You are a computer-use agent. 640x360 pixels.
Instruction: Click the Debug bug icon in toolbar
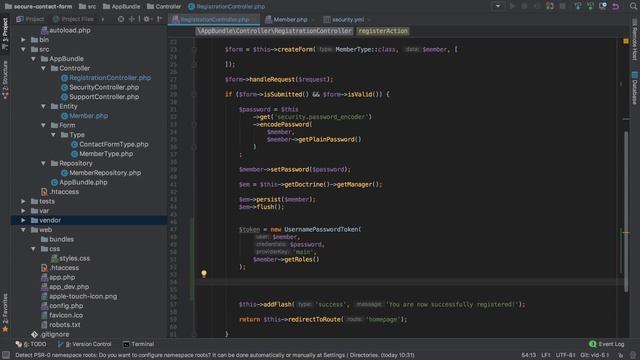pos(524,6)
